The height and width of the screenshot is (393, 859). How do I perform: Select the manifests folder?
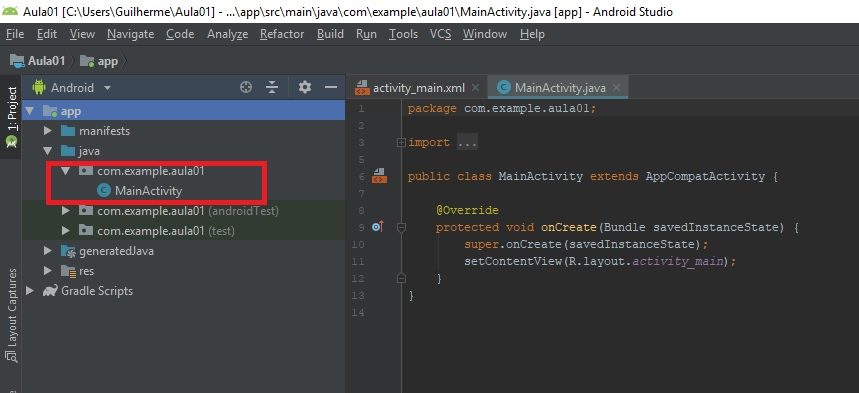coord(104,131)
